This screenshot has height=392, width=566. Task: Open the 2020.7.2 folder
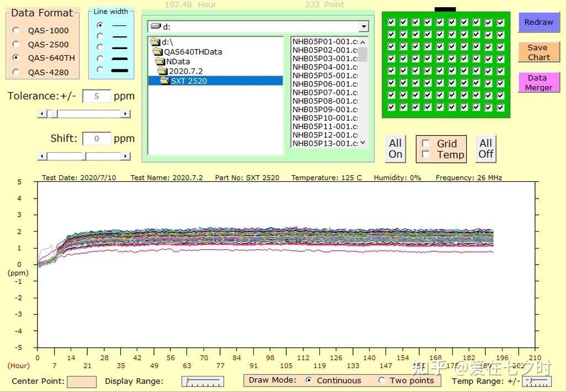180,71
